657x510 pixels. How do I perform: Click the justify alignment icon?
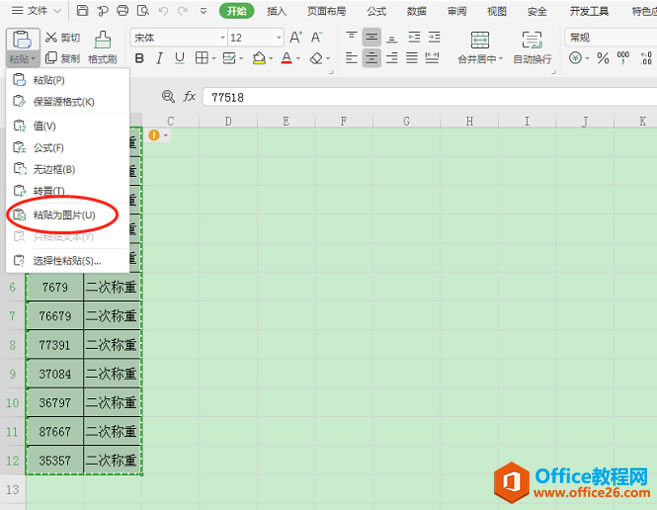(x=412, y=58)
